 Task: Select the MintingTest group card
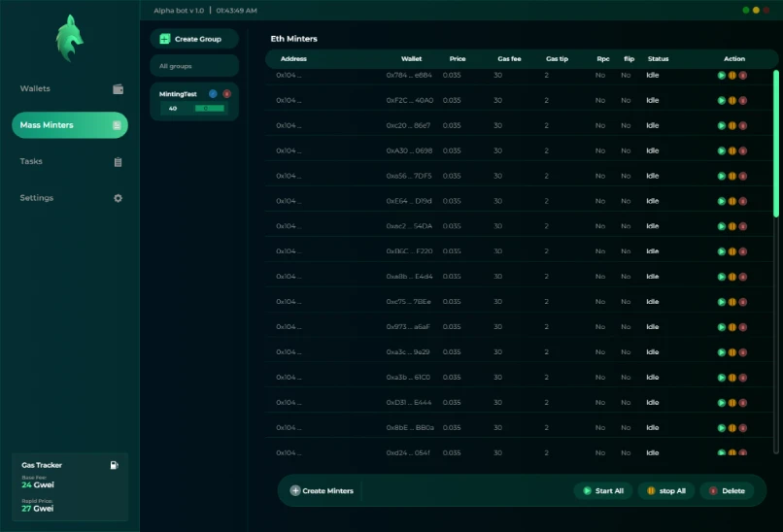click(x=194, y=101)
